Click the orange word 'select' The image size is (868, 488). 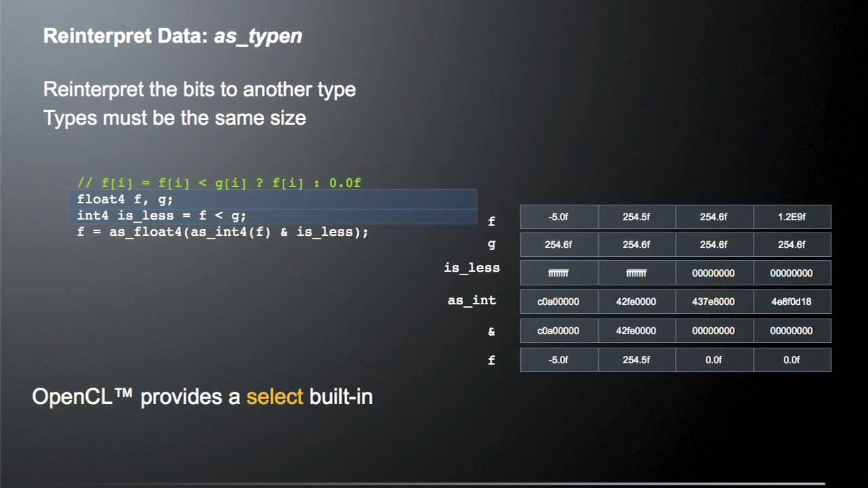click(x=275, y=396)
